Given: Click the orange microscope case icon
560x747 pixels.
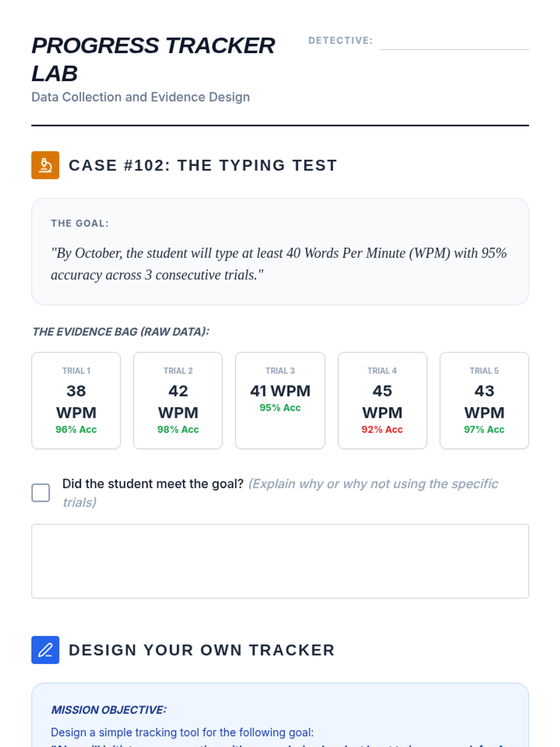Looking at the screenshot, I should tap(45, 165).
